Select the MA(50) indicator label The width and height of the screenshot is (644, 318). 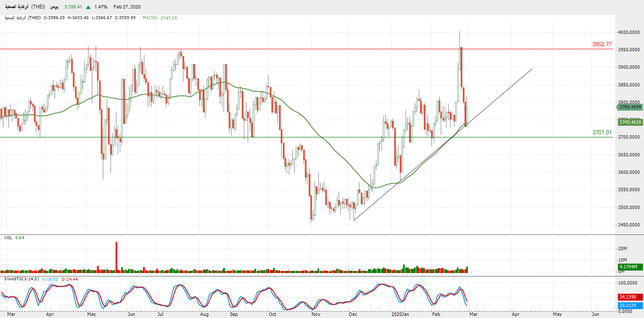tap(150, 17)
